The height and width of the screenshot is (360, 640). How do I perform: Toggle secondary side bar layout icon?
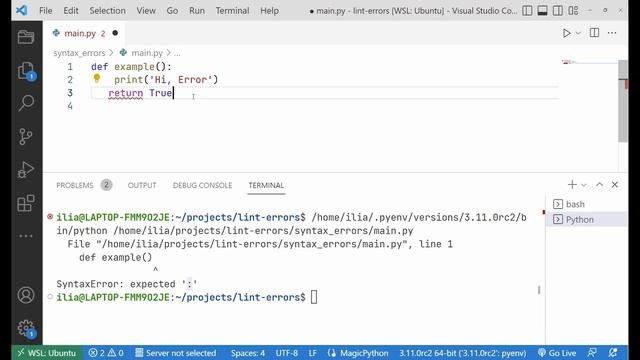pyautogui.click(x=558, y=11)
